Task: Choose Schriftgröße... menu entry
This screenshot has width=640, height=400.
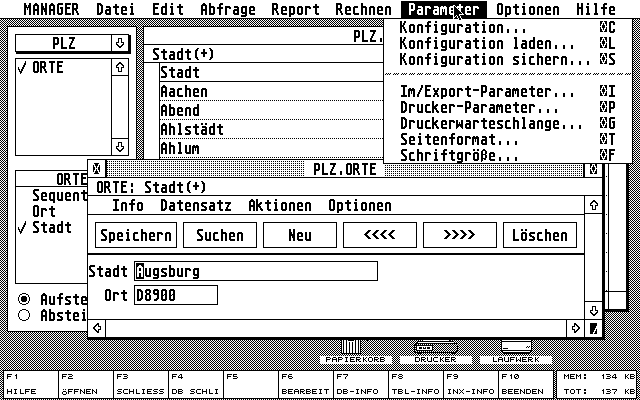Action: coord(508,155)
